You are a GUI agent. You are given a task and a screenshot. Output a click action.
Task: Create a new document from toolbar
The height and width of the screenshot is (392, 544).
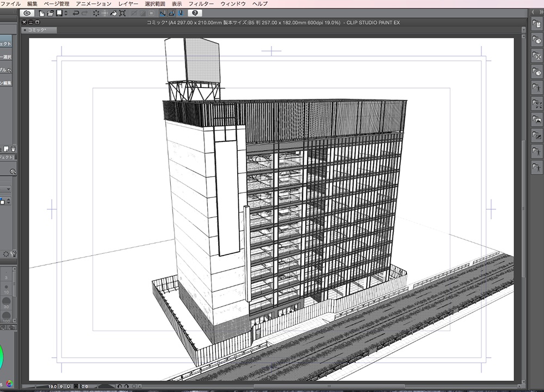coord(42,13)
